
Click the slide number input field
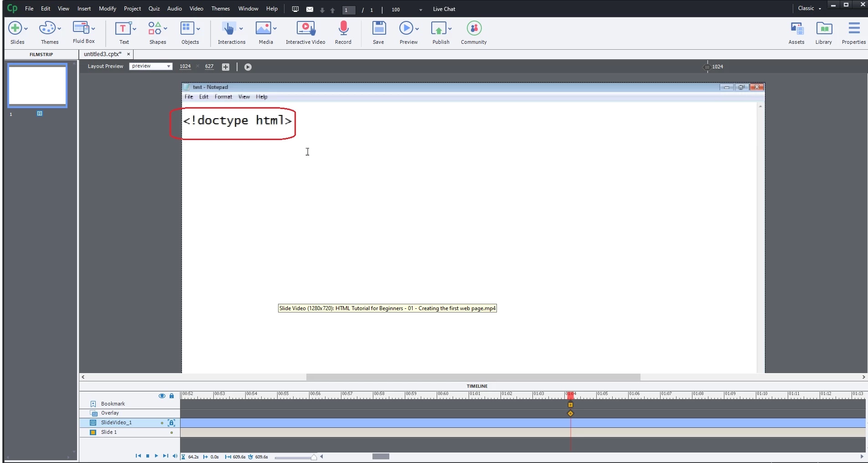[x=349, y=10]
